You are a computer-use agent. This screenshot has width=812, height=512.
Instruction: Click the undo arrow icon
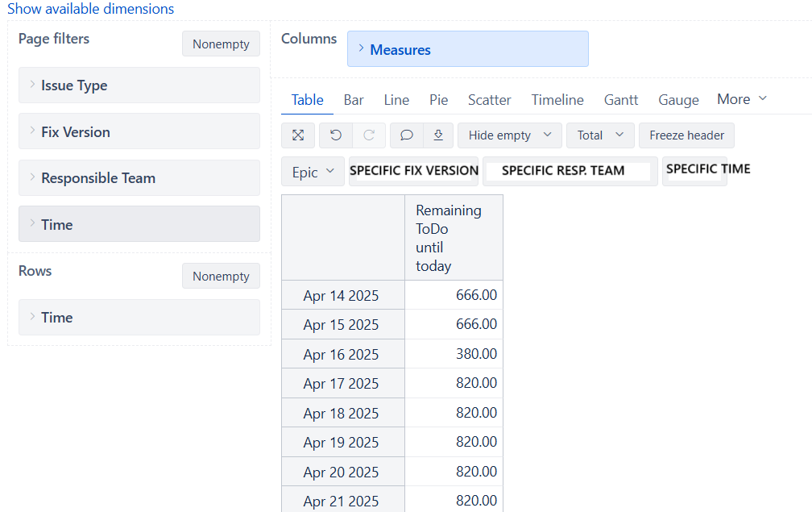(336, 135)
